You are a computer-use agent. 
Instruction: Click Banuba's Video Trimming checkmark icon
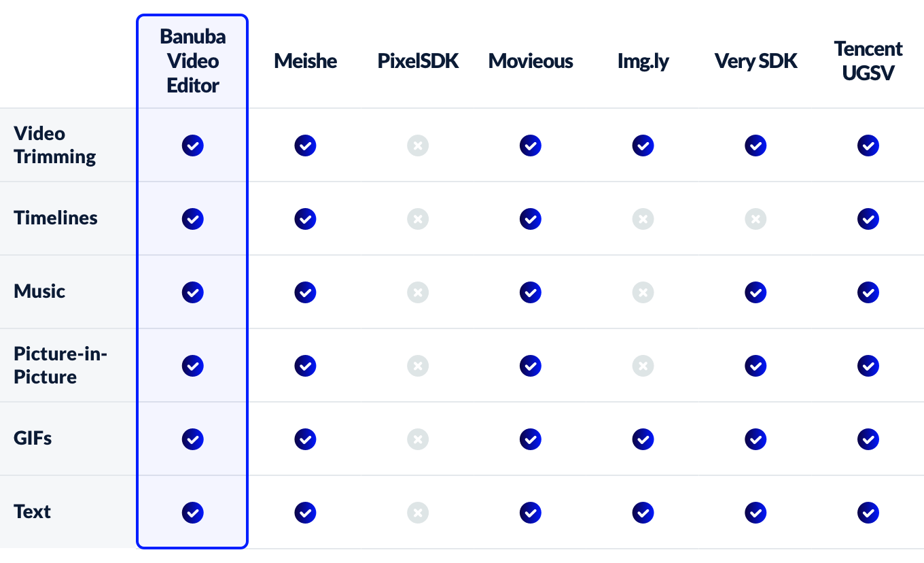193,146
